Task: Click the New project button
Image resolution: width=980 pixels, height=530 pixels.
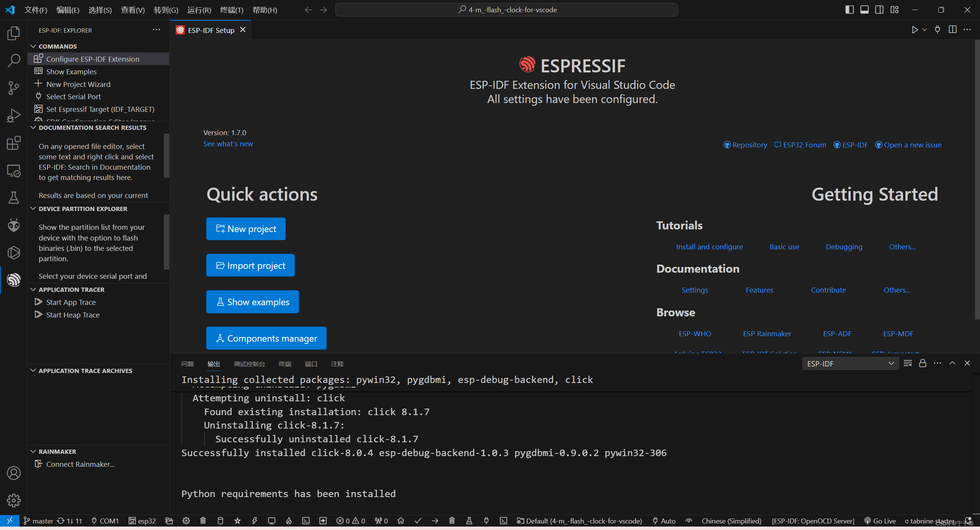Action: (x=246, y=229)
